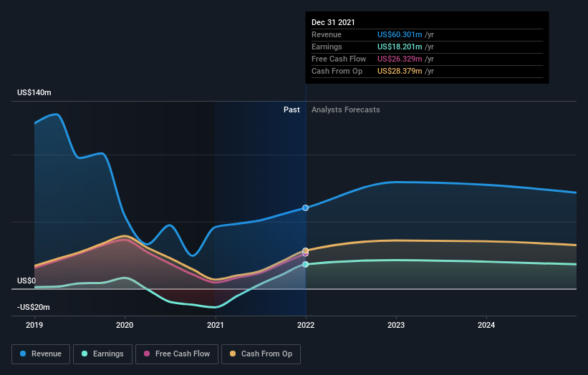
Task: Click the US$140m y-axis label
Action: tap(34, 92)
